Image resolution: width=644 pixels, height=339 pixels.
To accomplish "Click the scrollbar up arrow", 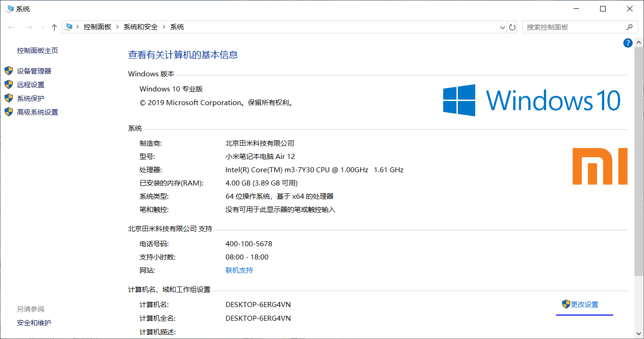I will click(x=639, y=42).
